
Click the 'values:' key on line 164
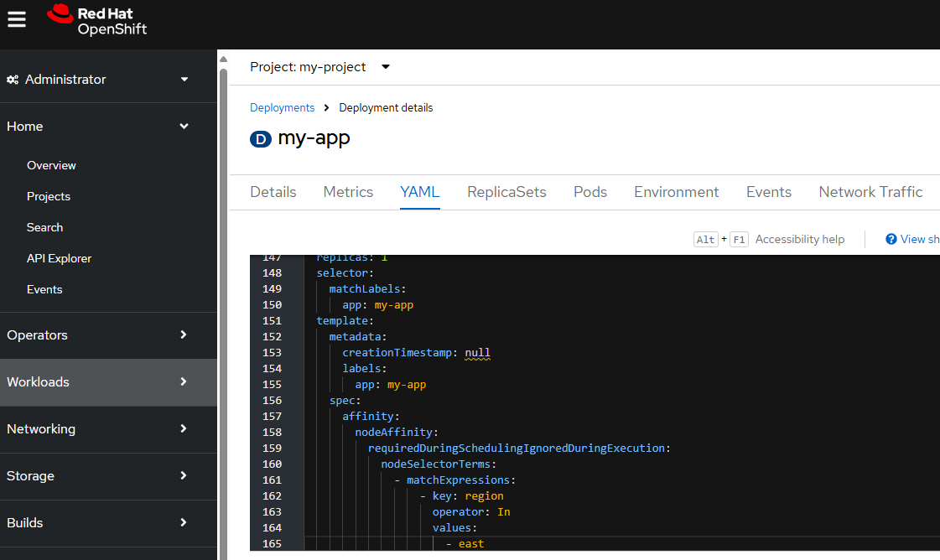[x=454, y=528]
